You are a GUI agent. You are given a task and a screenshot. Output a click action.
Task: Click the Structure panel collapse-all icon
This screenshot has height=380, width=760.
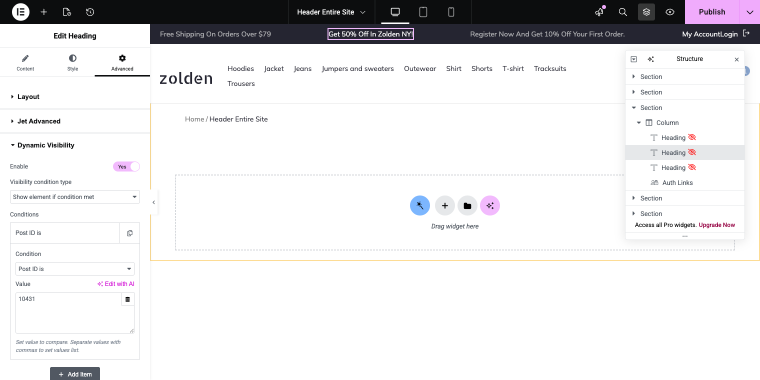click(x=633, y=59)
